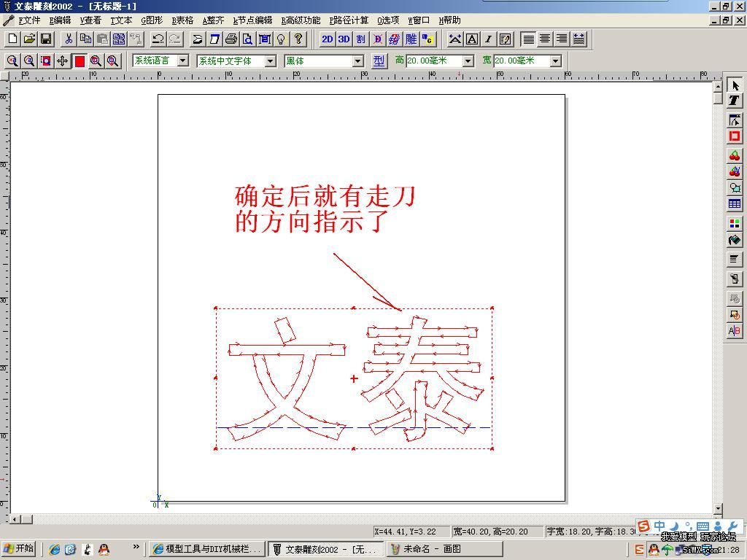747x560 pixels.
Task: Open print preview with the magnifier page icon
Action: tap(248, 39)
